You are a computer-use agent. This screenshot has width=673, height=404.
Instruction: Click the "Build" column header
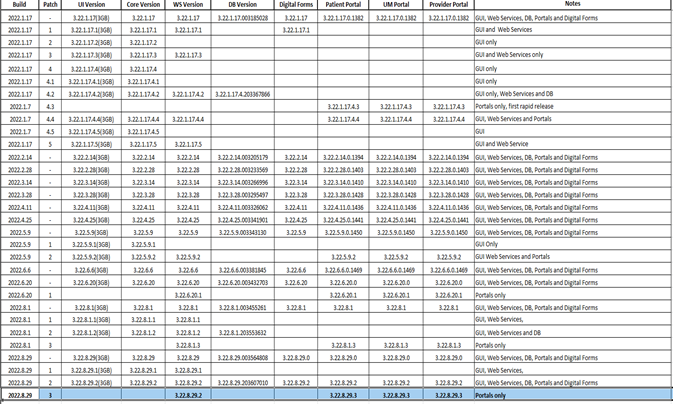(19, 5)
